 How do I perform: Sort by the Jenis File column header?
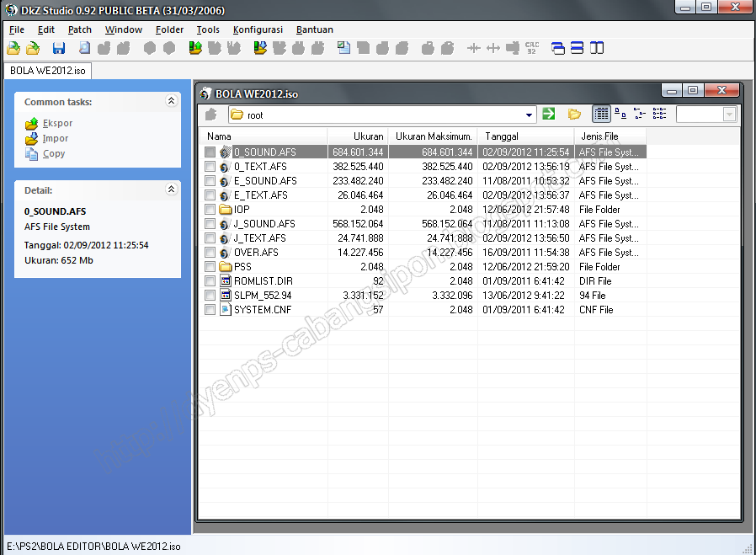tap(610, 136)
